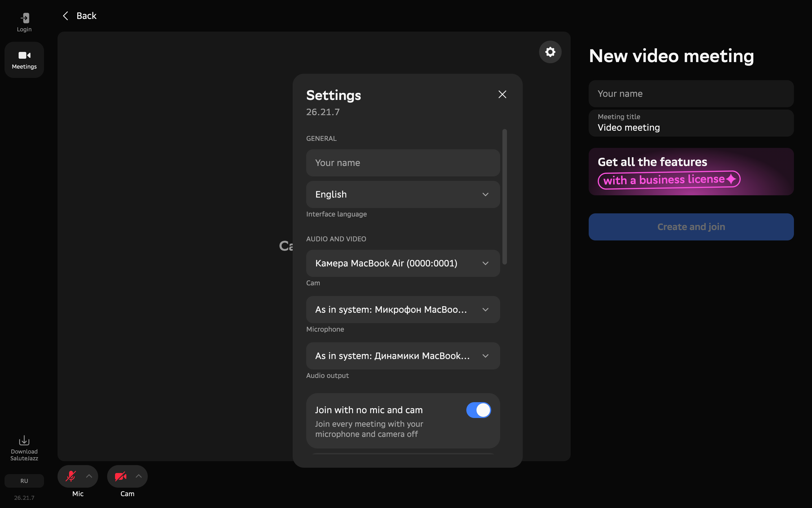Open the Meetings section in sidebar
Image resolution: width=812 pixels, height=508 pixels.
[x=24, y=60]
